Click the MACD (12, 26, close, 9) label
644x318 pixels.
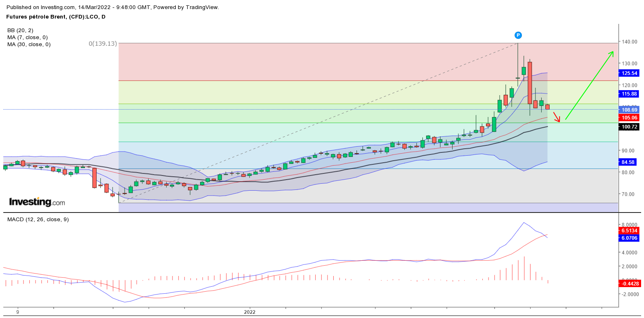coord(38,220)
